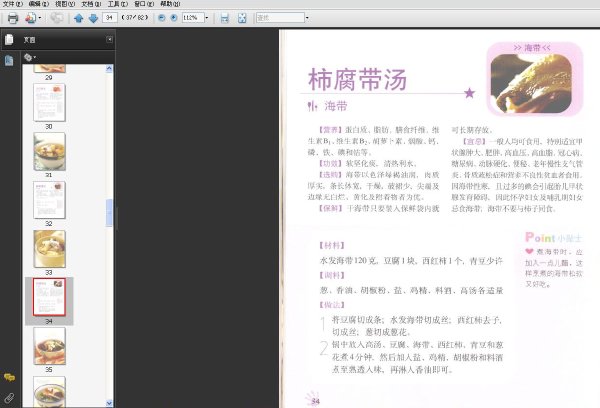
Task: Click the 【做法】 section heading
Action: (332, 305)
